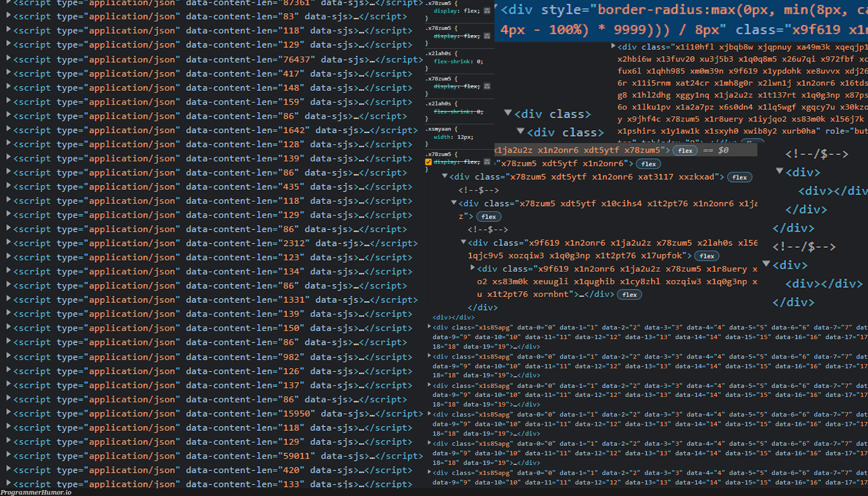Select script row with data-content-len 435

(212, 187)
